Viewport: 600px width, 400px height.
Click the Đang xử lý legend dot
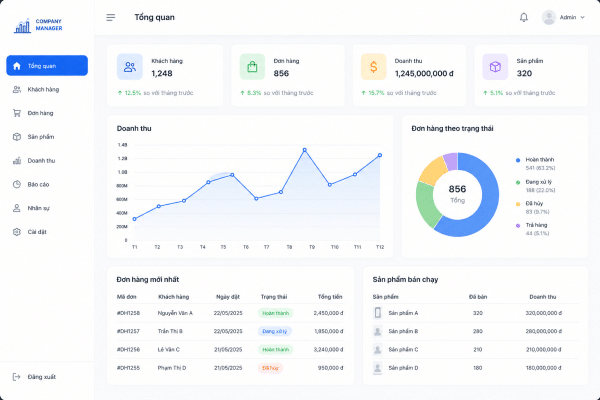point(518,182)
